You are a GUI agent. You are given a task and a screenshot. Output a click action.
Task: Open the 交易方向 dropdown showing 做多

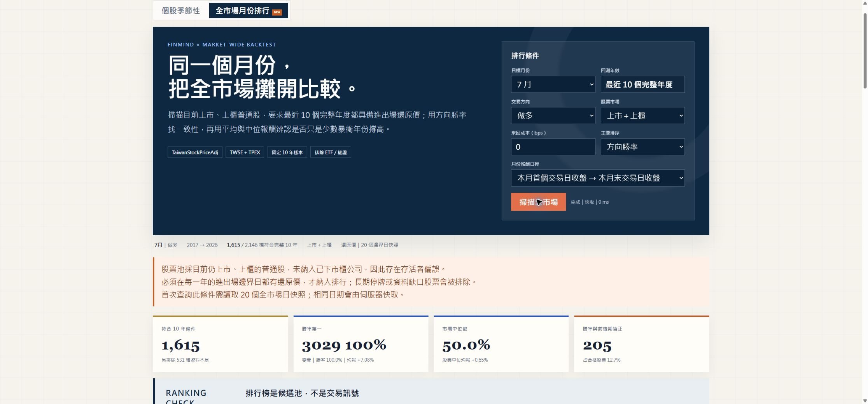[553, 115]
